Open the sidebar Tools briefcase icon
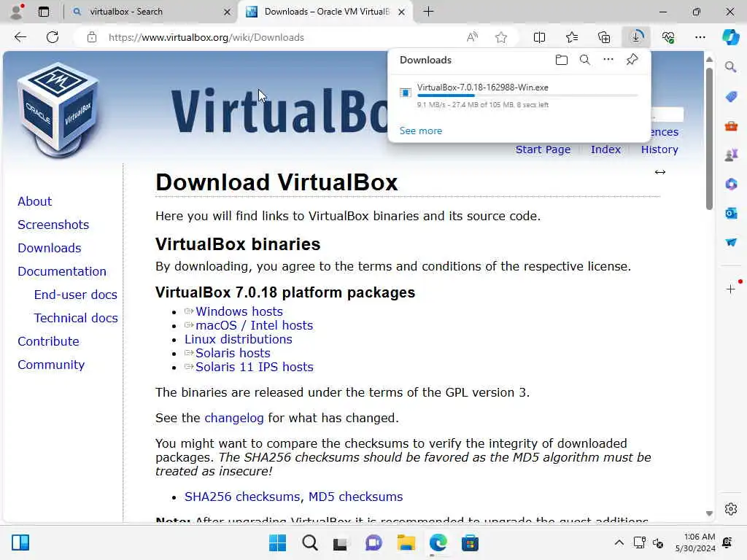The width and height of the screenshot is (747, 560). point(731,126)
